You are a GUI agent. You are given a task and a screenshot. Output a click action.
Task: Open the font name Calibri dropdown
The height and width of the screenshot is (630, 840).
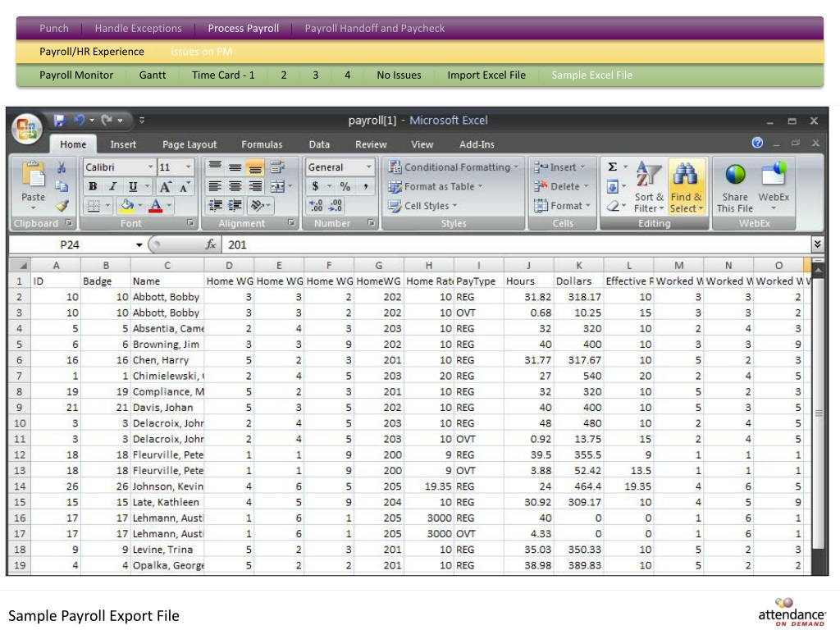pos(150,167)
